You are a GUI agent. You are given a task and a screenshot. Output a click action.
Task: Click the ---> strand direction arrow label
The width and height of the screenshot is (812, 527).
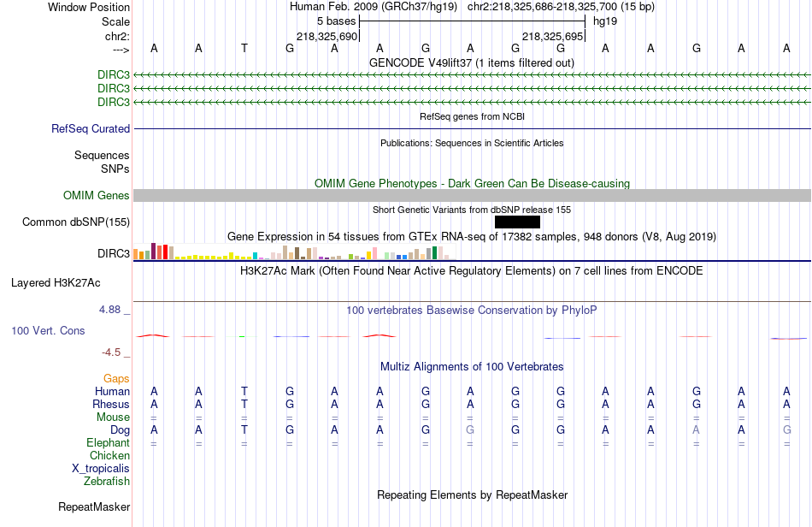pos(121,50)
